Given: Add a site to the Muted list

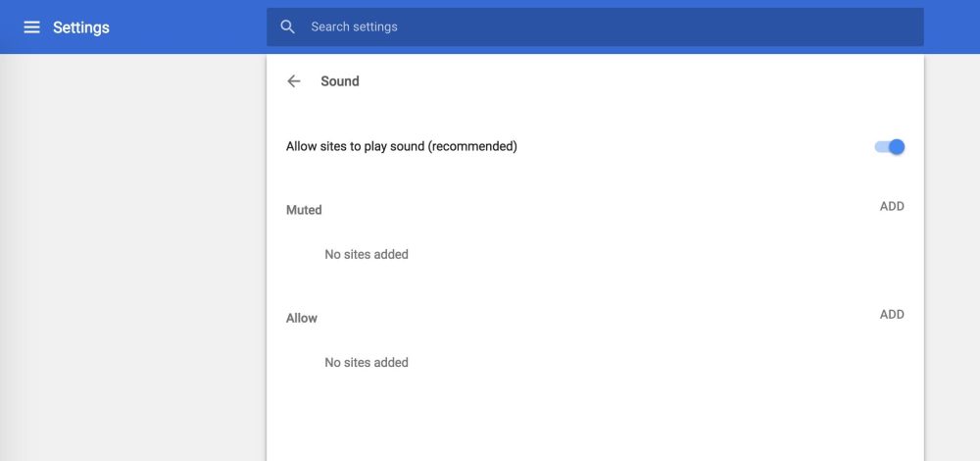Looking at the screenshot, I should 892,206.
